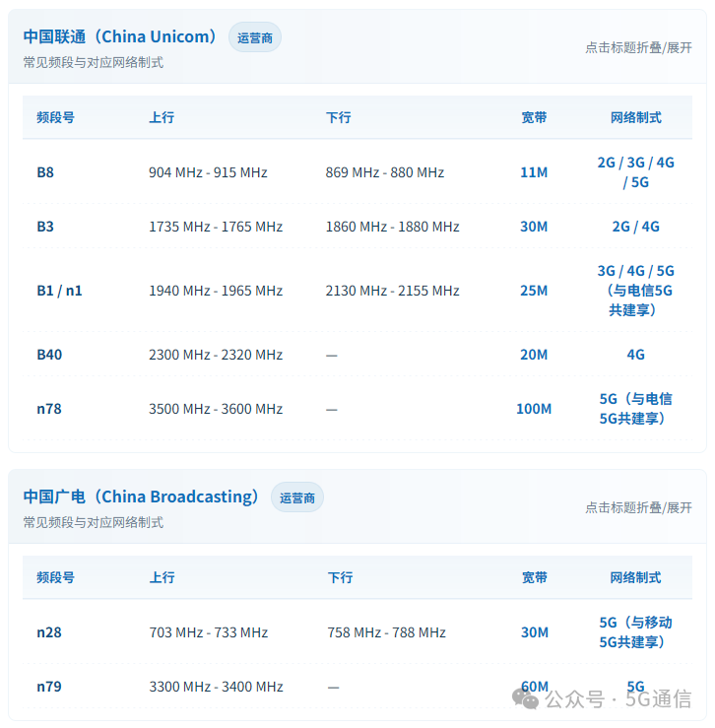Click 点击标题折叠/展开 hint in Broadcasting panel
Screen dimensions: 715x728
click(638, 507)
